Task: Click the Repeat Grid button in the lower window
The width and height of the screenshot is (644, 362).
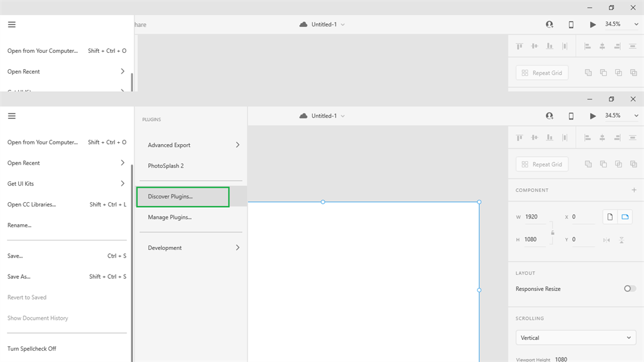Action: click(x=542, y=164)
